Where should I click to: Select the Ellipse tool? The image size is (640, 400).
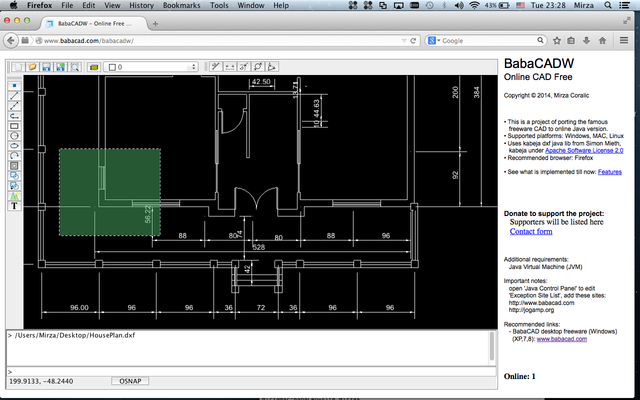click(14, 146)
